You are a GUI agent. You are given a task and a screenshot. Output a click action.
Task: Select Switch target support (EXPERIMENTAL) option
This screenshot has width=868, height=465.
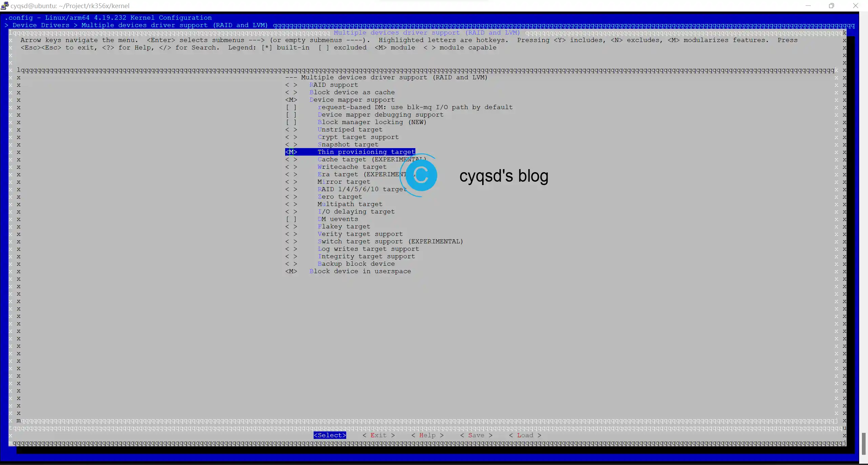[x=374, y=241]
